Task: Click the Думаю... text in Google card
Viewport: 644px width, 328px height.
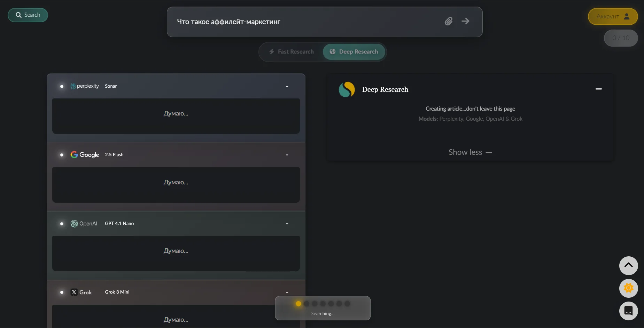Action: (176, 182)
